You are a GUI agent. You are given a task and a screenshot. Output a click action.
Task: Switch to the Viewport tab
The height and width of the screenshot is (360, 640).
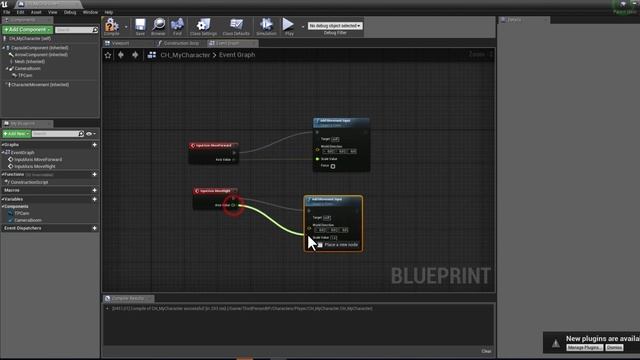[120, 43]
